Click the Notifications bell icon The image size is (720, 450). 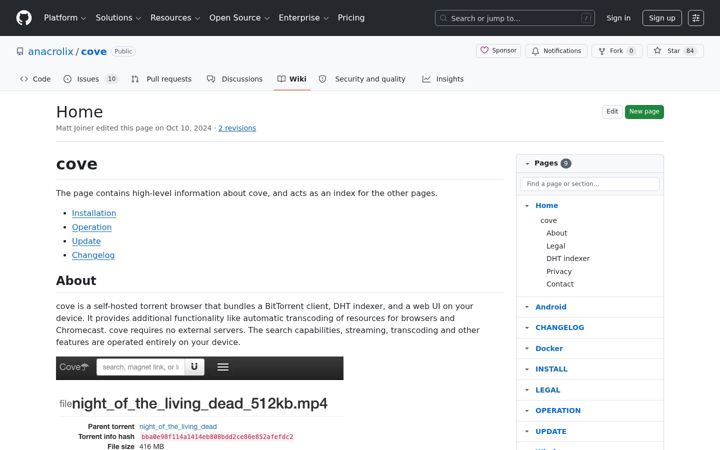pos(535,51)
